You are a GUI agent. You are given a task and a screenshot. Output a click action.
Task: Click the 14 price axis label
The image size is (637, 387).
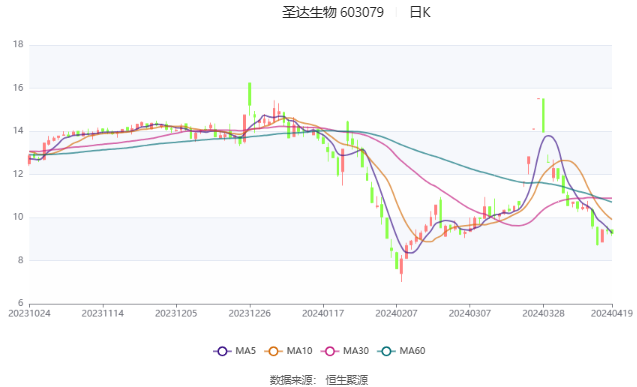click(x=18, y=131)
